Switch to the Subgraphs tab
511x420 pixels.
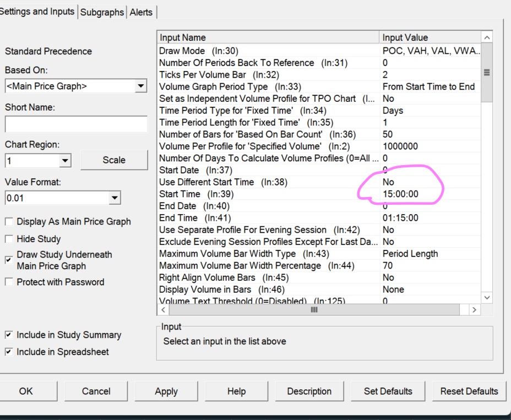pos(102,12)
